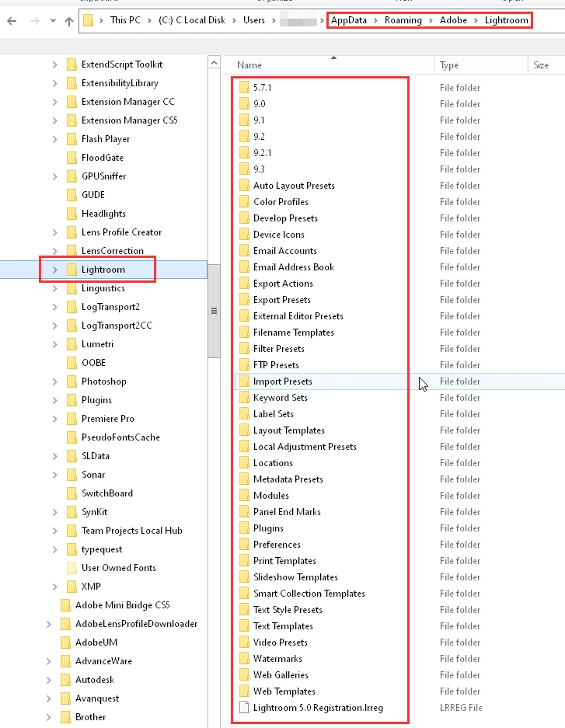Select 'Auto Layout Presets' folder name
This screenshot has height=728, width=565.
pos(294,185)
